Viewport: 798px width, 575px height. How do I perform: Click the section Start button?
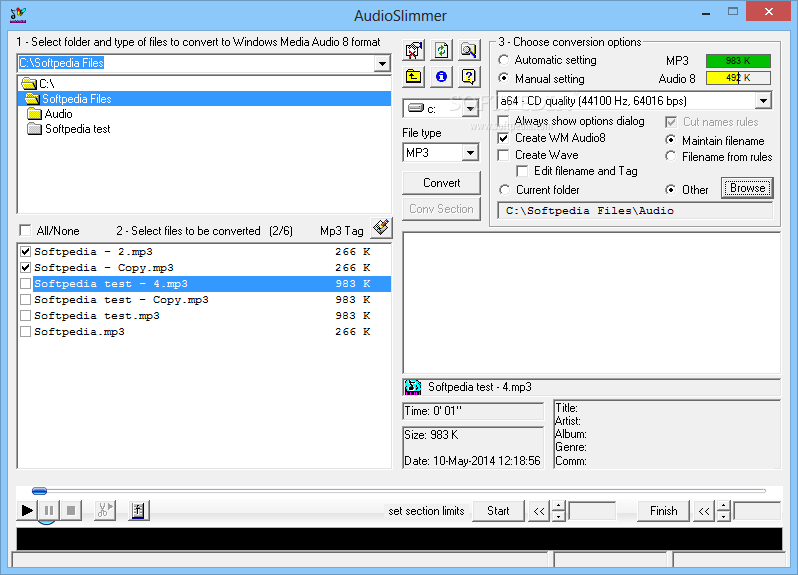tap(498, 511)
